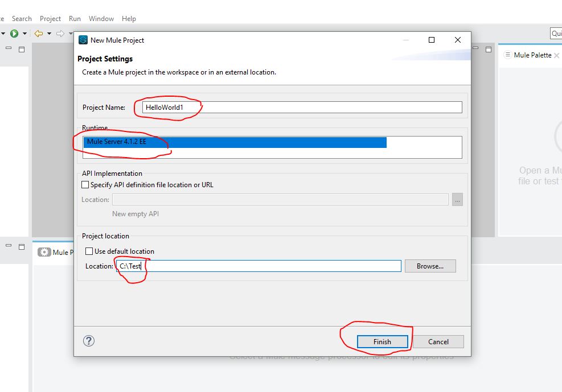Click the Quick Access search box
This screenshot has width=562, height=392.
pyautogui.click(x=556, y=34)
